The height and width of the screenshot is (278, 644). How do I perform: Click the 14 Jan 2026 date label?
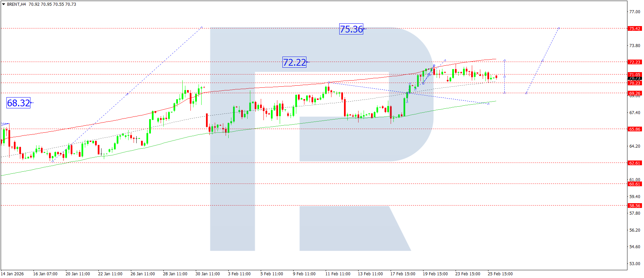pos(13,274)
